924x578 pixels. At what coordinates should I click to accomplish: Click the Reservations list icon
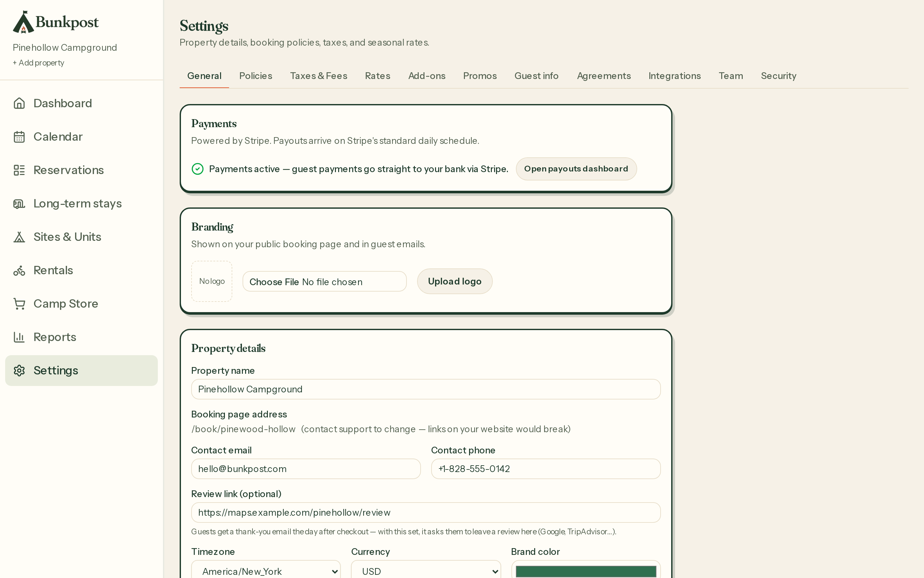(19, 170)
